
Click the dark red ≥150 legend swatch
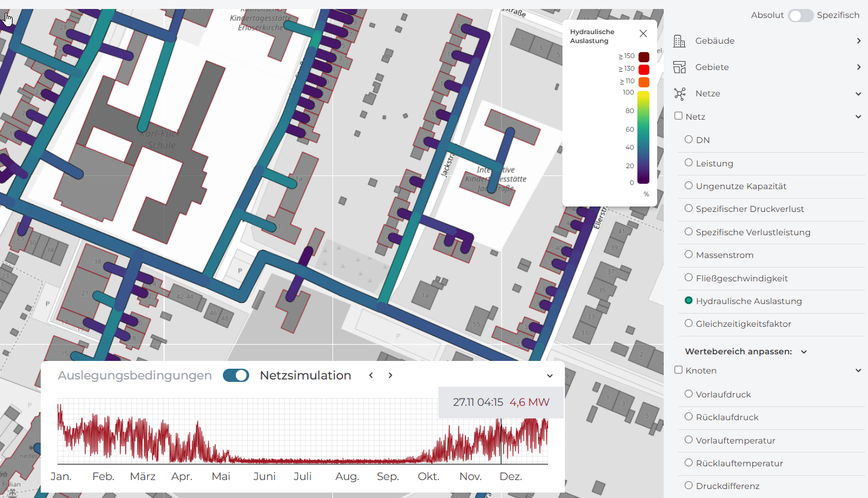tap(644, 57)
